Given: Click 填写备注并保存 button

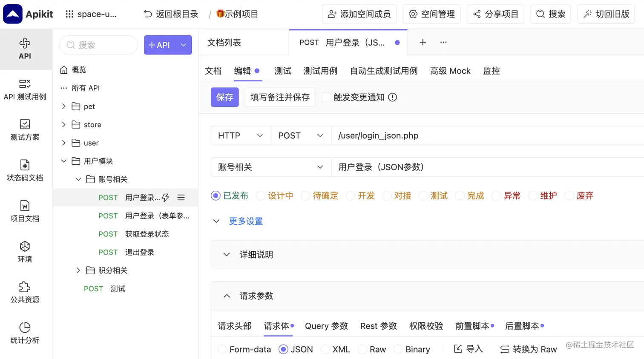Looking at the screenshot, I should point(280,97).
